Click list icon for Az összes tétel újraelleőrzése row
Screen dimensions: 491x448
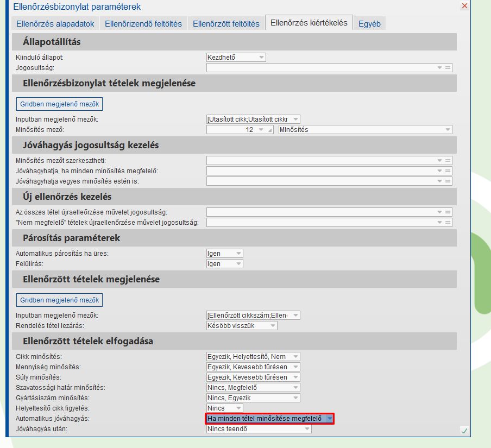(x=448, y=212)
